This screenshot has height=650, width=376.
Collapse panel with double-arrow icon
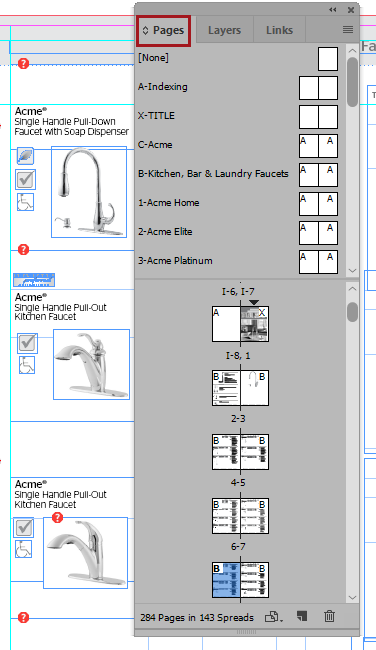[332, 10]
